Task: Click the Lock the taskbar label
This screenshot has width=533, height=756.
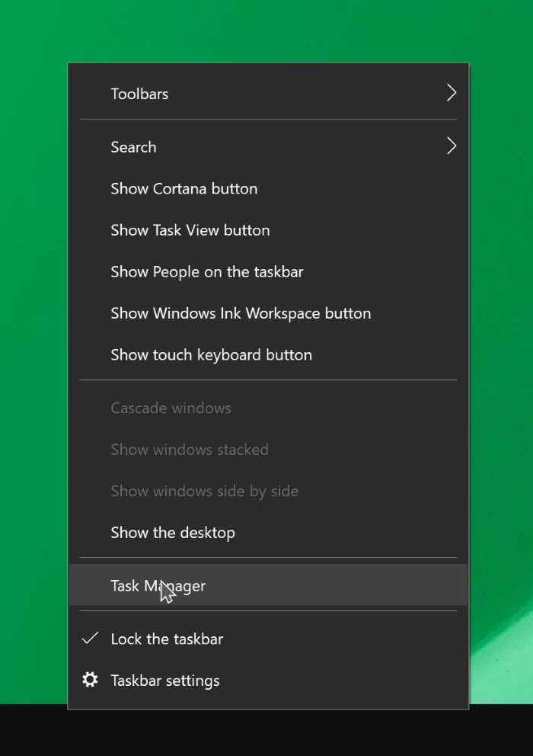Action: tap(167, 639)
